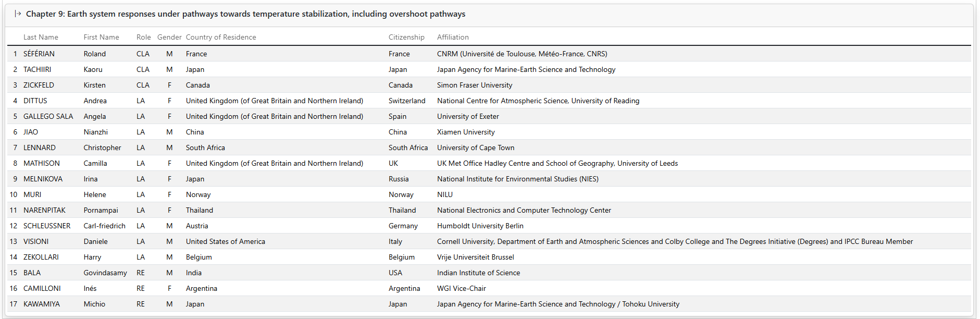This screenshot has width=980, height=319.
Task: Select last name ZICKFELD
Action: 39,85
